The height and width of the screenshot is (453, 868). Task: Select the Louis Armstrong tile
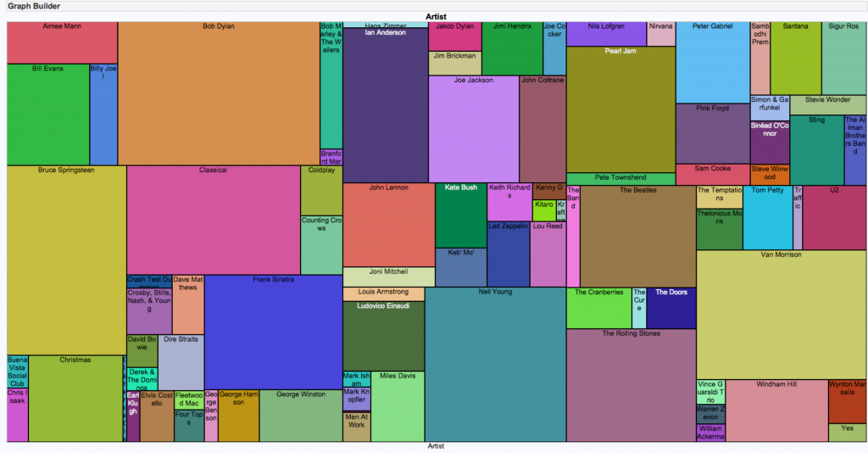coord(384,294)
